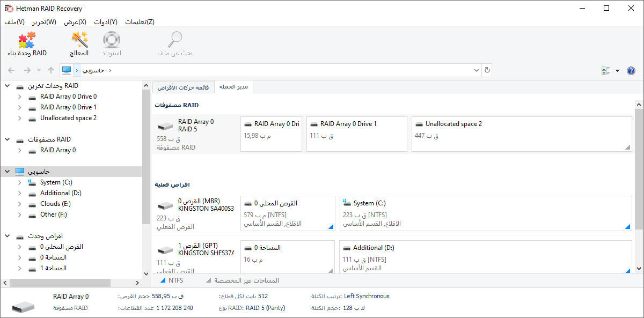Click the refresh icon beside the address bar
This screenshot has width=644, height=318.
tap(487, 70)
